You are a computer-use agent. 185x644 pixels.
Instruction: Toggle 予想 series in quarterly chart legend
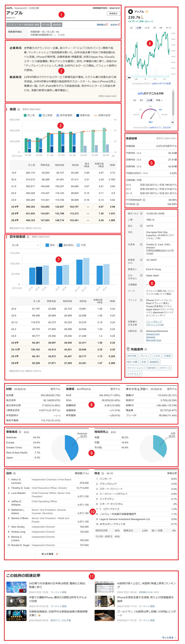point(81,245)
